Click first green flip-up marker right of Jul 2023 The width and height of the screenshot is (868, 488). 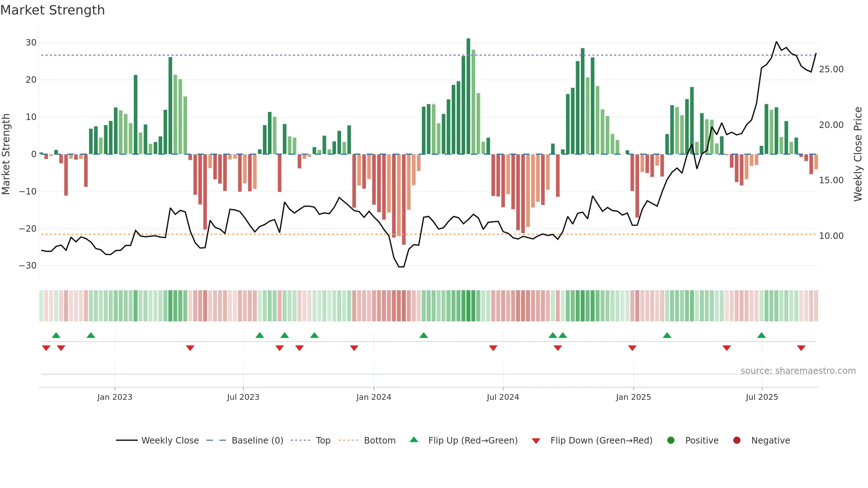point(260,335)
